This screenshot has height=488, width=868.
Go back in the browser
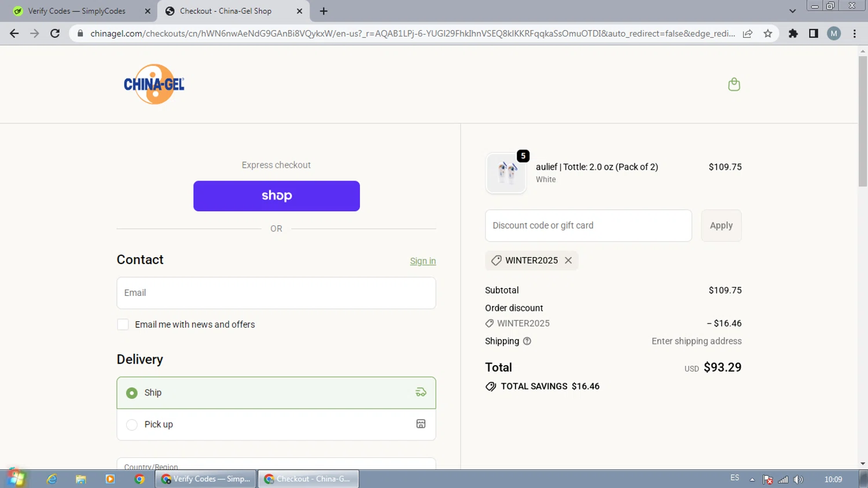tap(14, 34)
